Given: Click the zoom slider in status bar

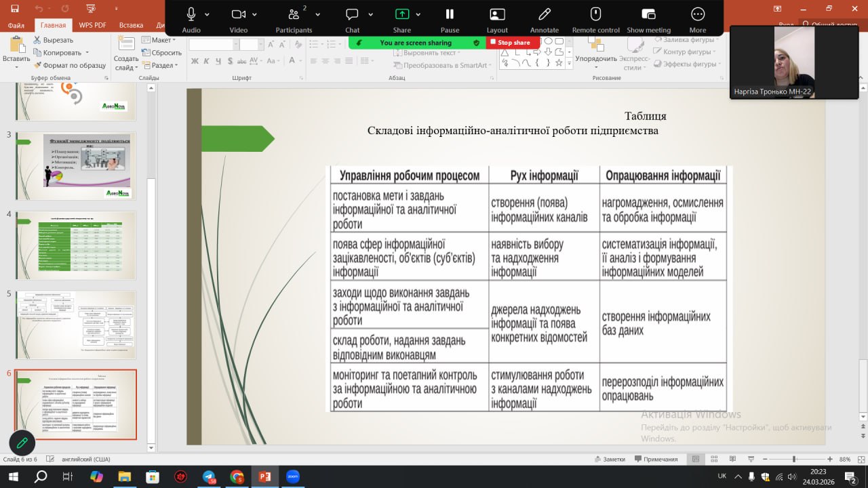Looking at the screenshot, I should tap(794, 459).
